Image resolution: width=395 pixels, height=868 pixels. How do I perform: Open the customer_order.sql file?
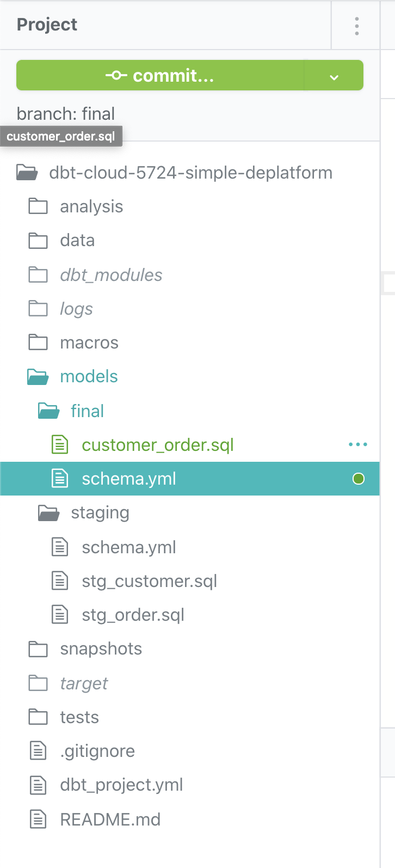tap(157, 445)
